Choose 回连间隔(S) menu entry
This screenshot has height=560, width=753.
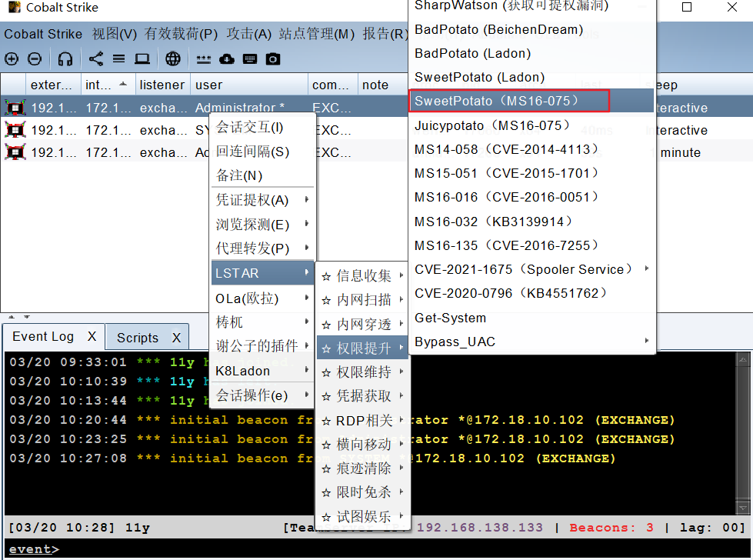point(263,152)
